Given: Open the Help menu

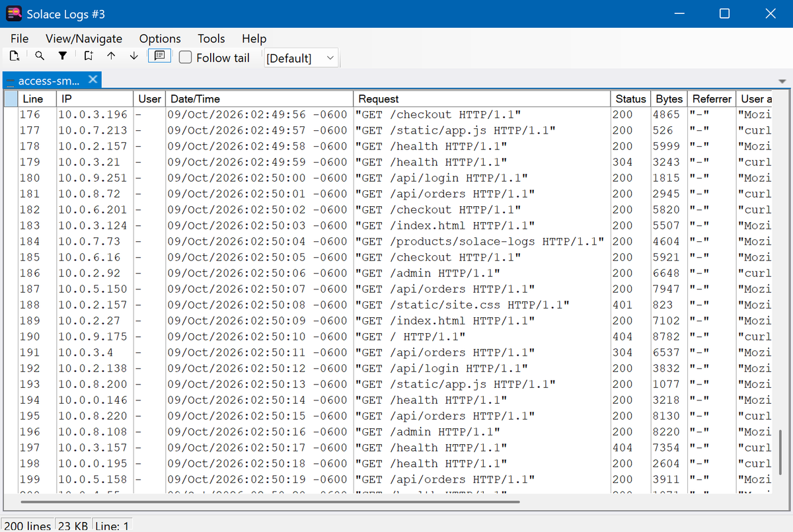Looking at the screenshot, I should (254, 38).
